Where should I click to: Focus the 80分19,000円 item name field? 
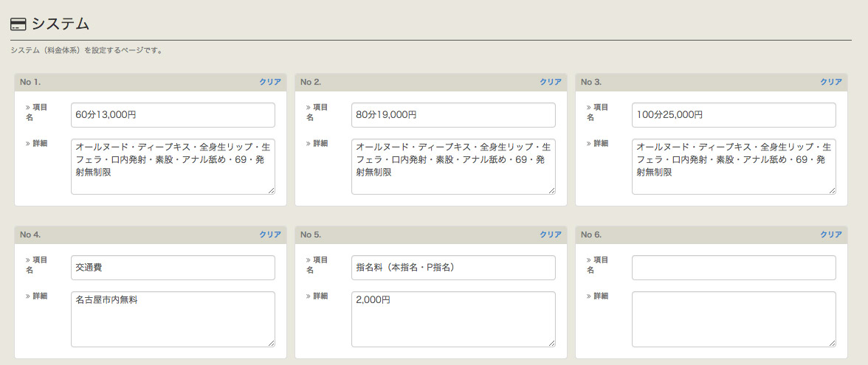click(x=453, y=115)
